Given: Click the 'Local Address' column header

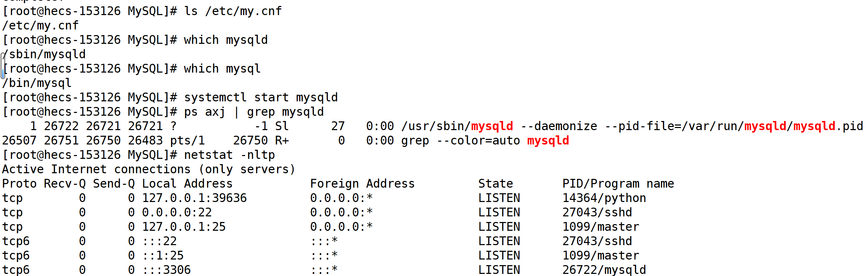Looking at the screenshot, I should click(187, 184).
